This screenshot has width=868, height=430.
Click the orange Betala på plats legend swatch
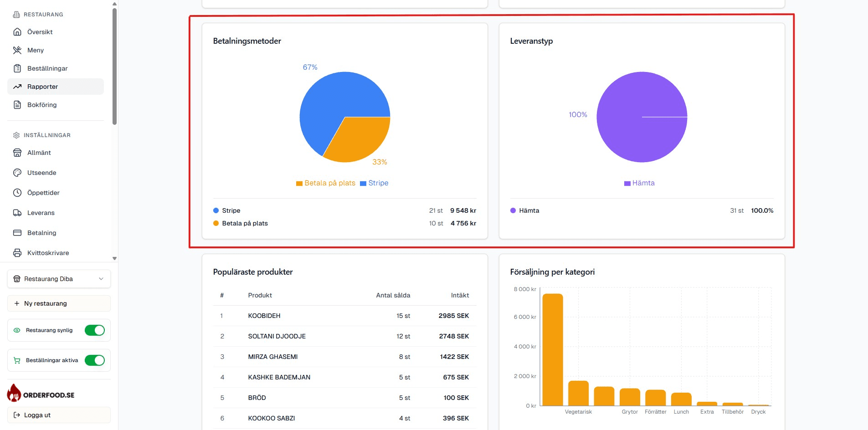point(299,184)
